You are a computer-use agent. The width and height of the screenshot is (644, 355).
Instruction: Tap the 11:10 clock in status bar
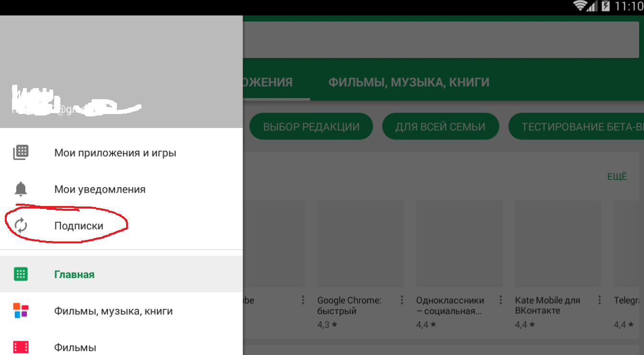[x=628, y=7]
